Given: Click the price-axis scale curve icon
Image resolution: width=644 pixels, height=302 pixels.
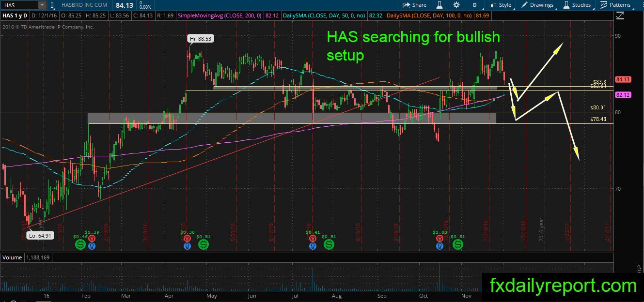Looking at the screenshot, I should tap(620, 15).
